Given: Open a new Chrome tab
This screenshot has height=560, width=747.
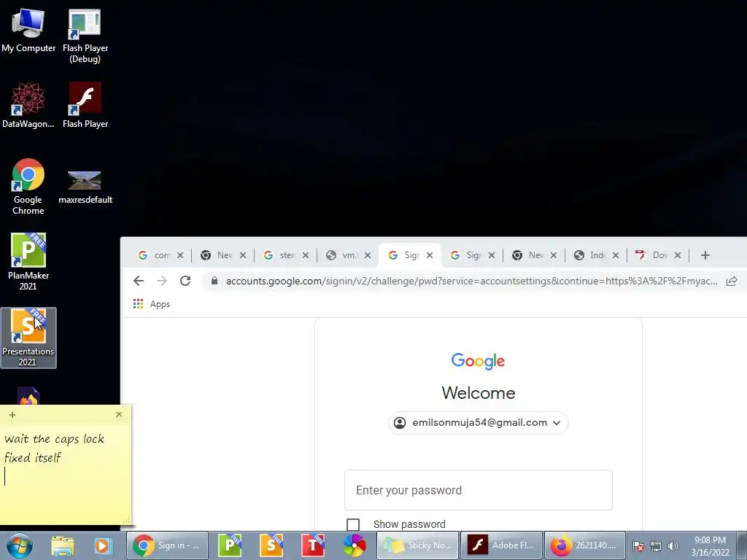Looking at the screenshot, I should point(705,255).
